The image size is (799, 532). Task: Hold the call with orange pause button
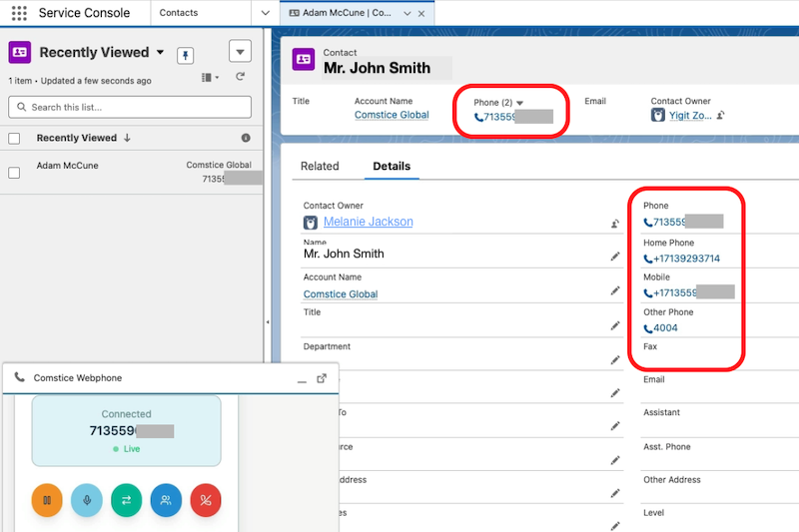[x=47, y=500]
